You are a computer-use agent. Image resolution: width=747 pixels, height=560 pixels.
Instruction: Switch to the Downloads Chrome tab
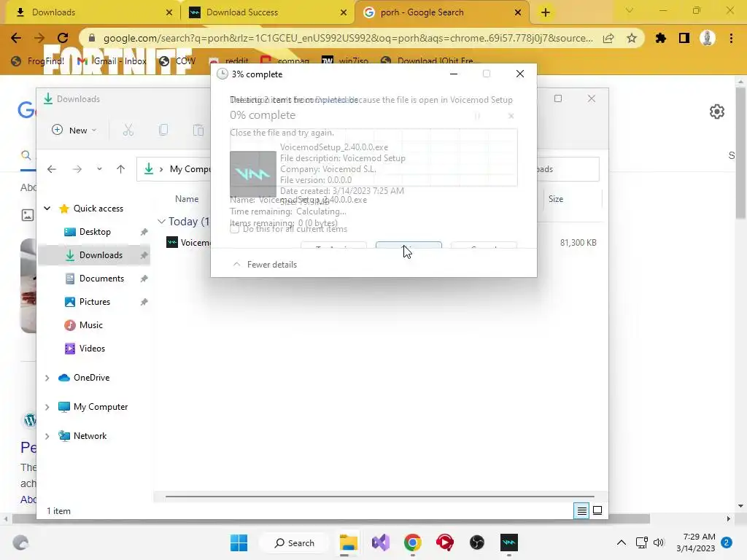[93, 12]
